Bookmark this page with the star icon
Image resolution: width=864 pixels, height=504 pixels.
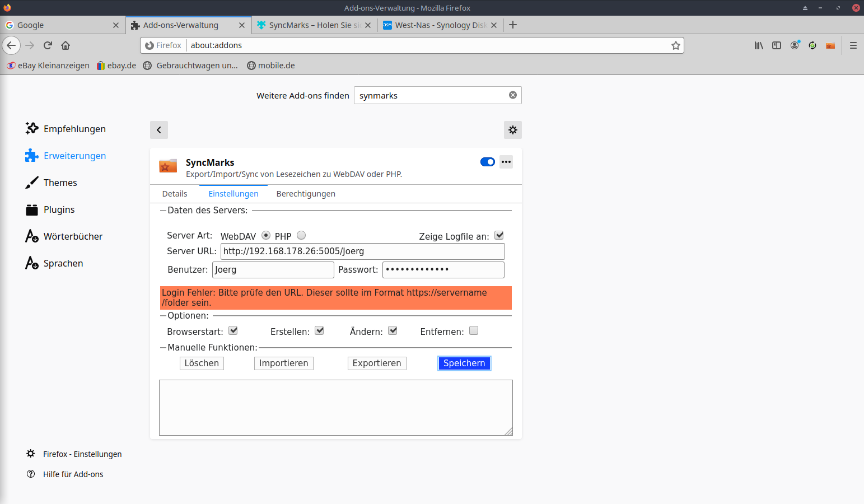(x=676, y=45)
